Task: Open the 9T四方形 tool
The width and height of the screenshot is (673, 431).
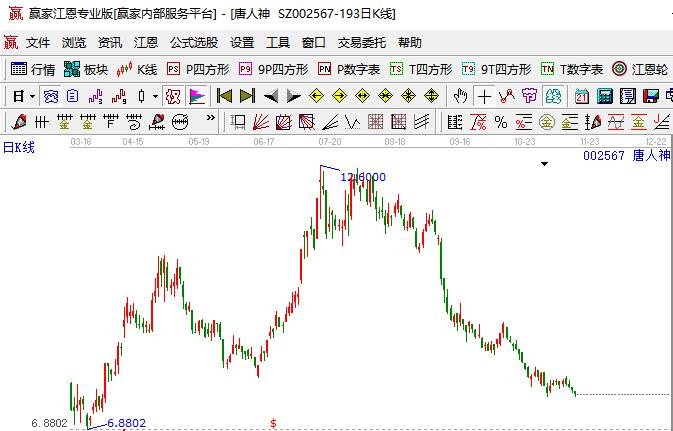Action: tap(497, 69)
